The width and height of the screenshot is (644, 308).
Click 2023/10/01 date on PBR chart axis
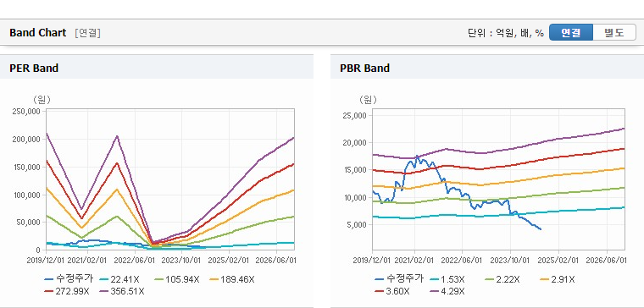[x=510, y=261]
